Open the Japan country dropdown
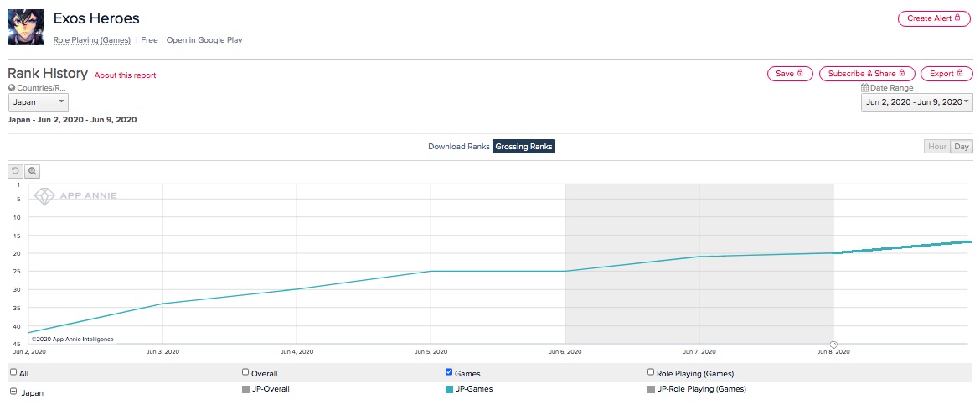This screenshot has width=980, height=405. 39,102
